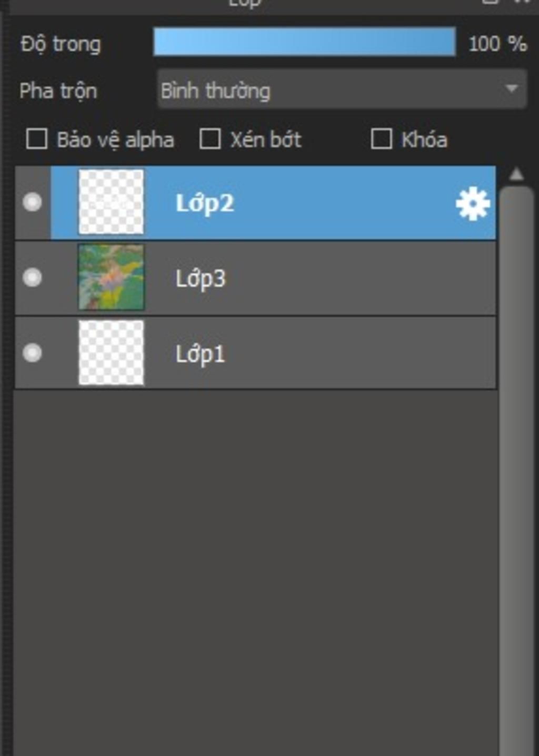Image resolution: width=539 pixels, height=756 pixels.
Task: Check the Khóa lock checkbox
Action: 382,140
